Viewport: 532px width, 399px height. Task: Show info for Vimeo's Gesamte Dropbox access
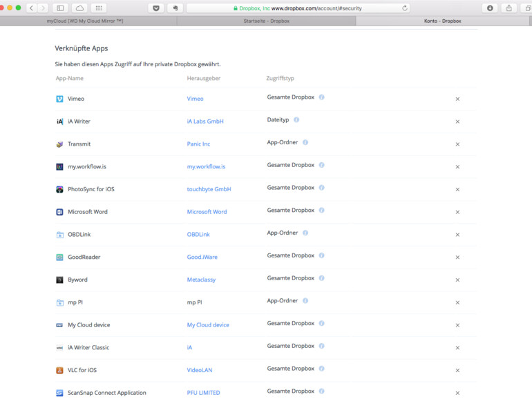point(322,97)
